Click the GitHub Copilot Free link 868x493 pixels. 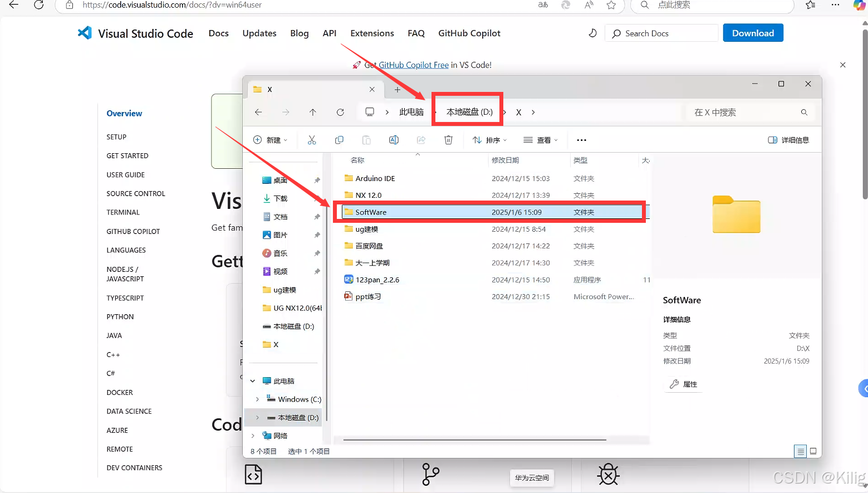pos(414,65)
